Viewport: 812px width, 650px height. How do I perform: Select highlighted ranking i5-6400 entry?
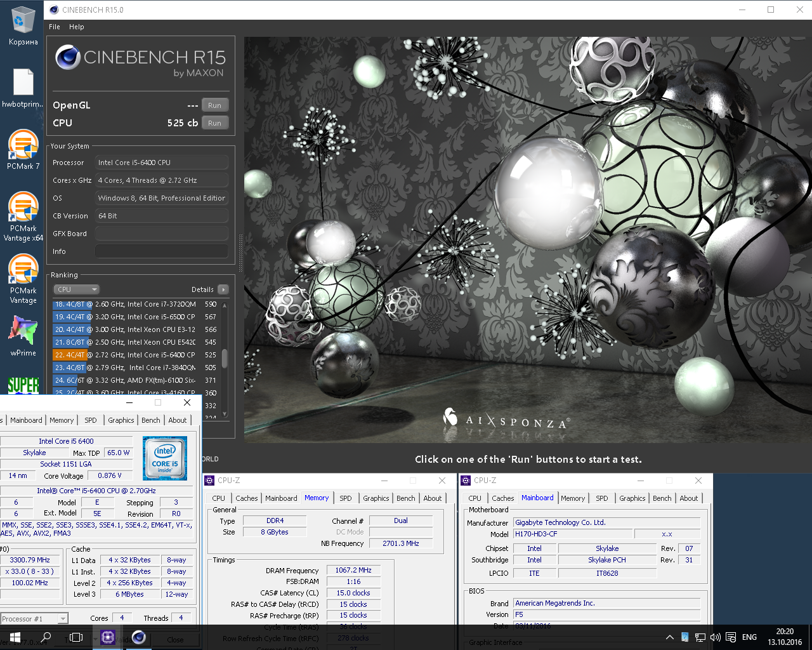click(135, 355)
